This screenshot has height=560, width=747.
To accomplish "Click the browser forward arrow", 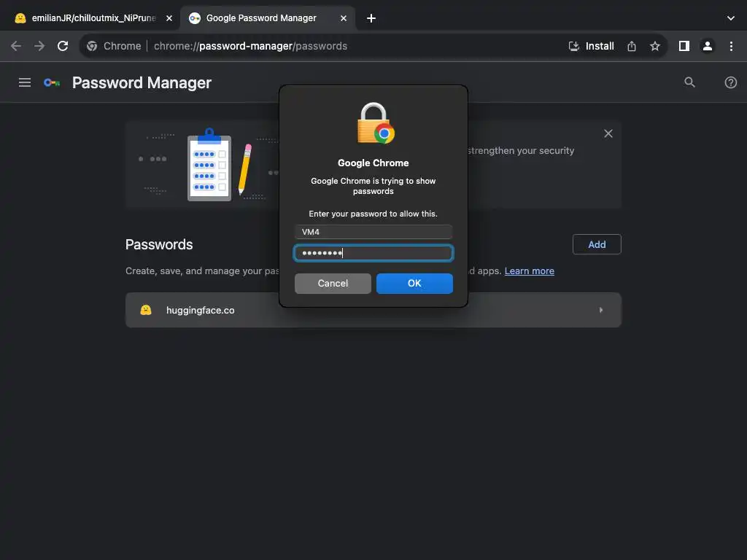I will [39, 46].
